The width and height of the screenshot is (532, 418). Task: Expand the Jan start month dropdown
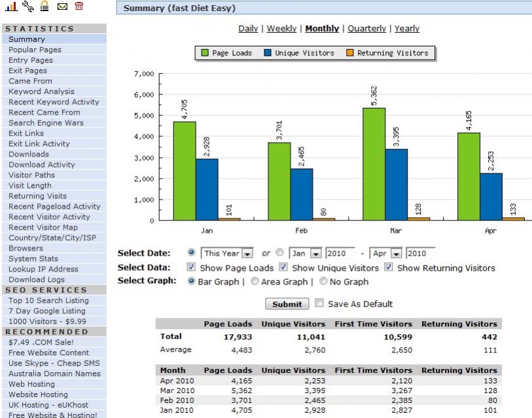(x=306, y=253)
